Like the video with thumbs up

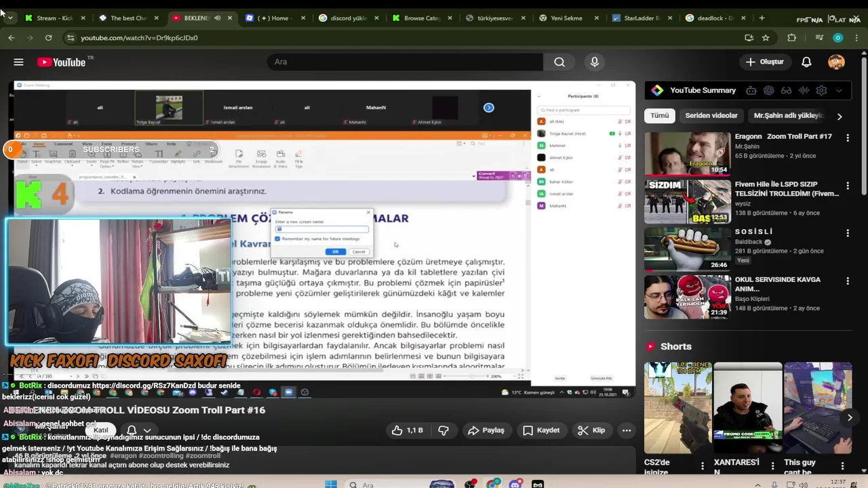(407, 430)
